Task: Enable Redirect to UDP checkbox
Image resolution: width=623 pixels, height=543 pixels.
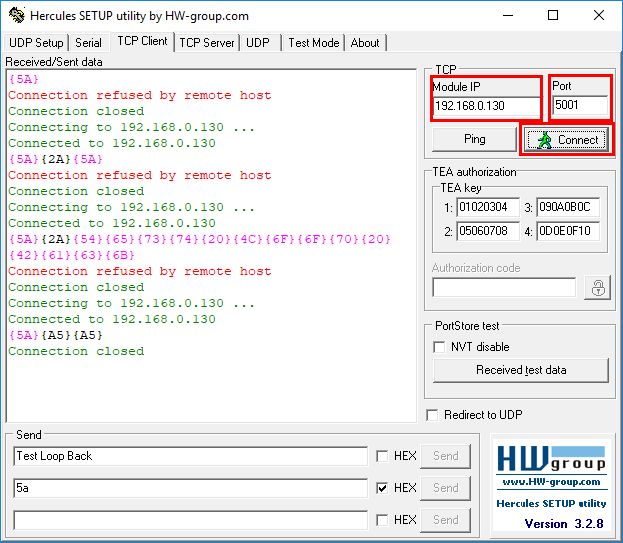Action: coord(432,415)
